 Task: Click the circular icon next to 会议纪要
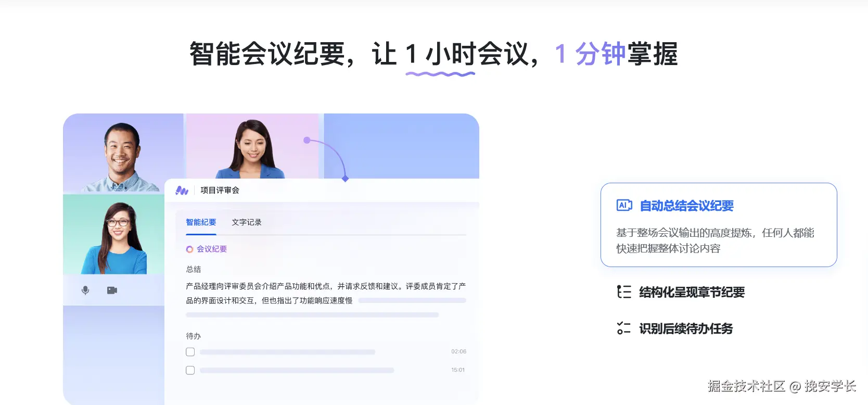pos(189,249)
